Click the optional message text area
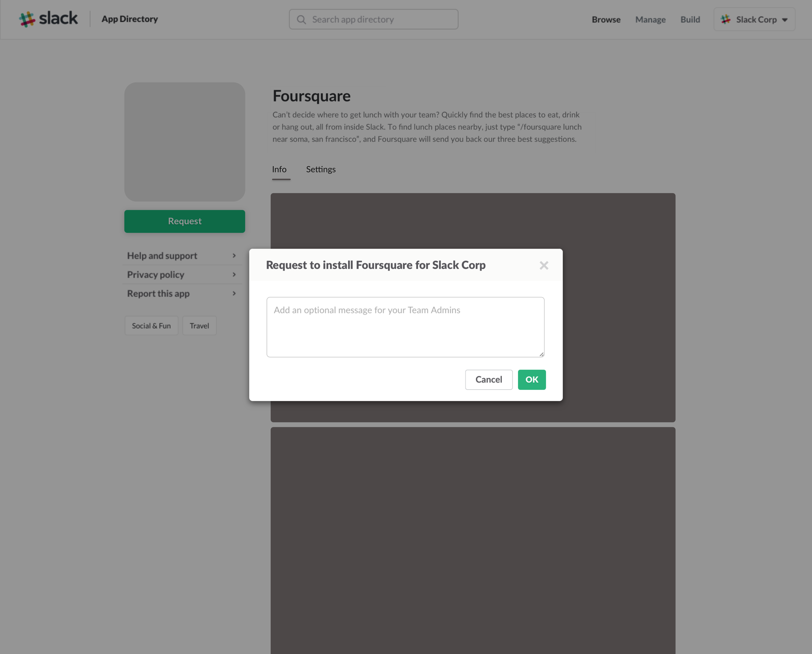The image size is (812, 654). click(x=405, y=327)
